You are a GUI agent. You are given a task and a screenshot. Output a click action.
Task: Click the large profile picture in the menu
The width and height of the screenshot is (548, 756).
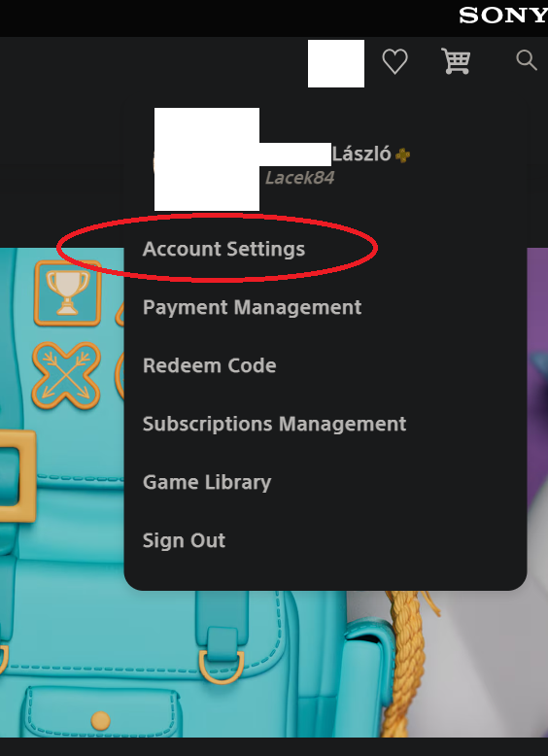point(207,159)
